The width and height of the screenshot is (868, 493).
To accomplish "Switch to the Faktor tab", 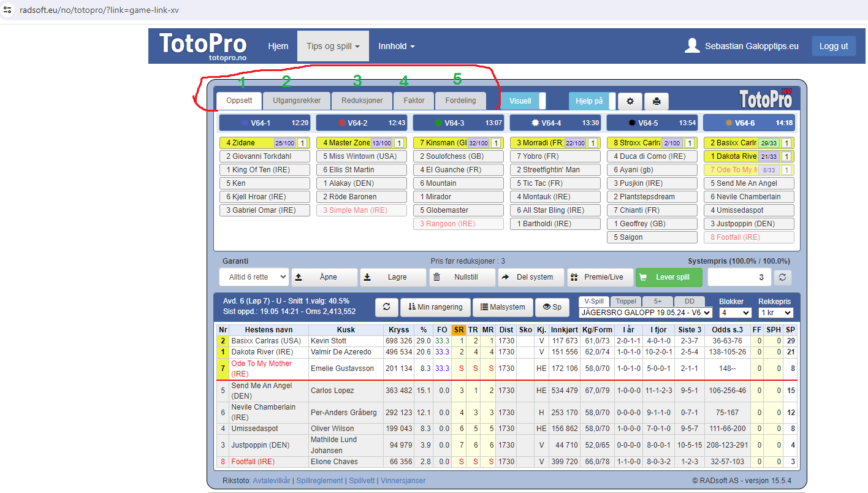I will [414, 101].
